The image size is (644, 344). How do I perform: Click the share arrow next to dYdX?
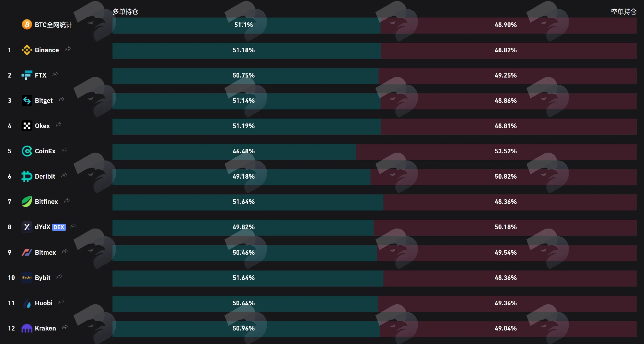click(73, 226)
